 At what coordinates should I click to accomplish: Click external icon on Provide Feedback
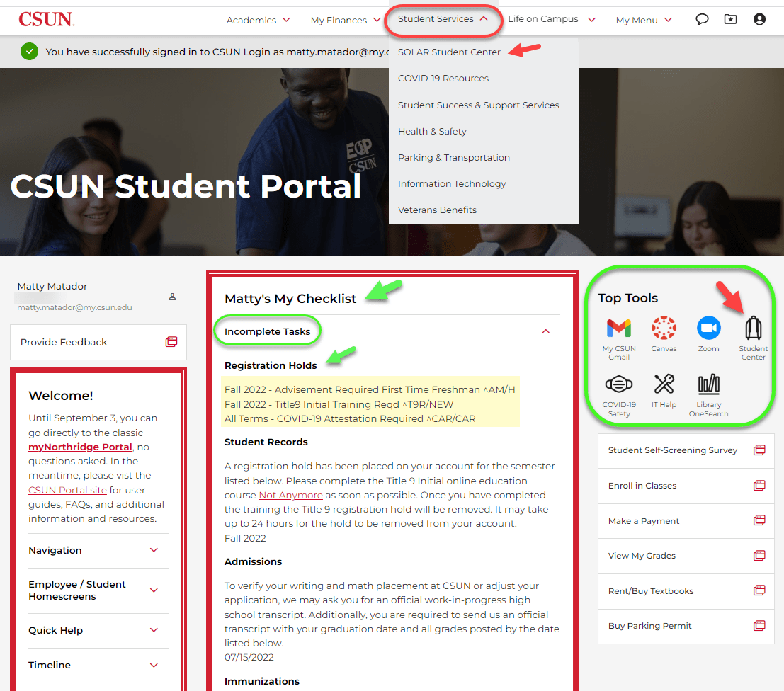[171, 342]
